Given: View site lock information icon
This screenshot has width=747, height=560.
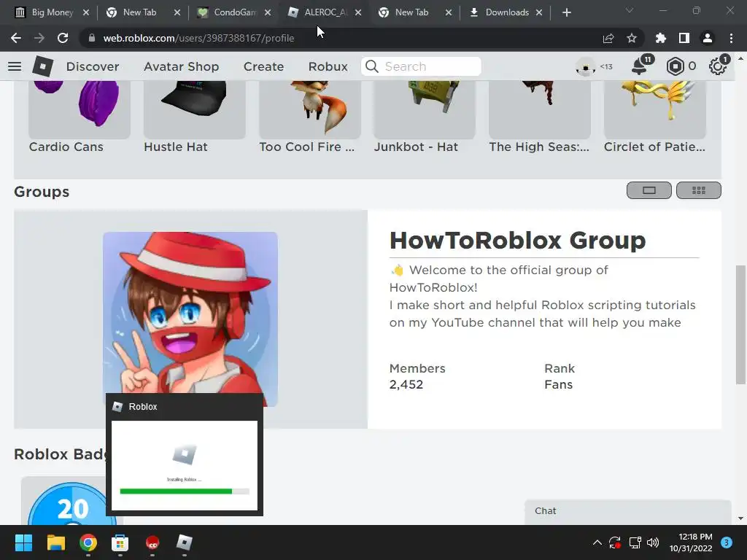Looking at the screenshot, I should click(x=92, y=38).
